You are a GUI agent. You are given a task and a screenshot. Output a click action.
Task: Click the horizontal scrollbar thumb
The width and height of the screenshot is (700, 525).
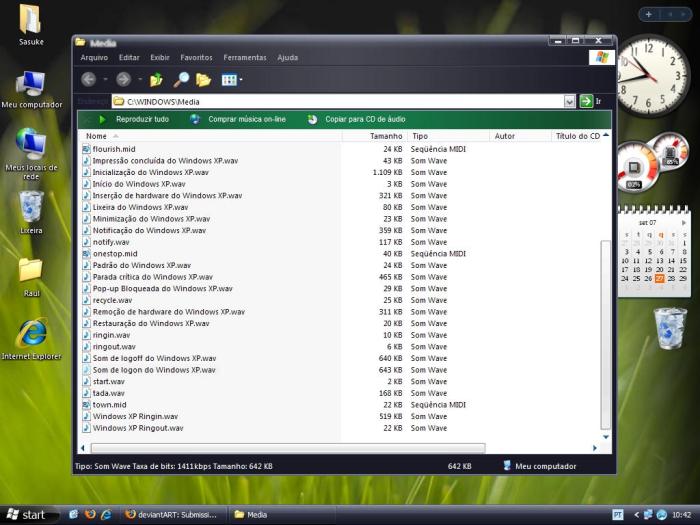(x=288, y=448)
